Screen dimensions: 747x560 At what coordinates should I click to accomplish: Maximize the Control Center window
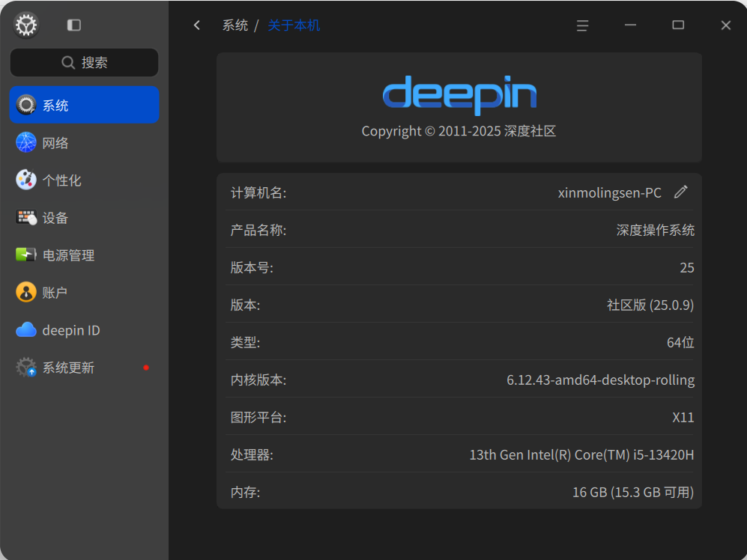[678, 25]
